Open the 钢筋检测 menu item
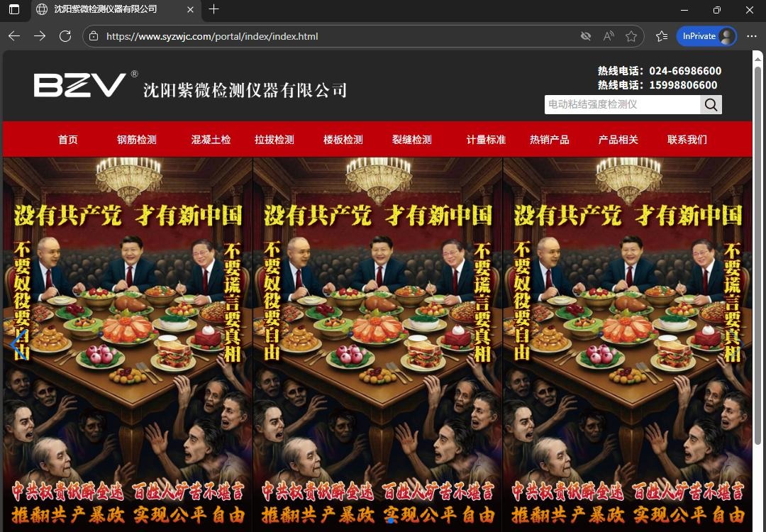 pos(137,140)
